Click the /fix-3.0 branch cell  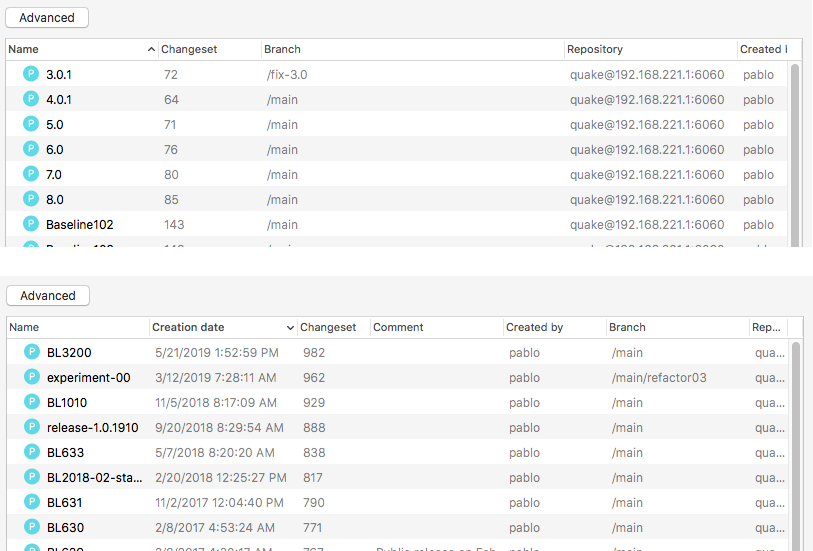[x=287, y=75]
